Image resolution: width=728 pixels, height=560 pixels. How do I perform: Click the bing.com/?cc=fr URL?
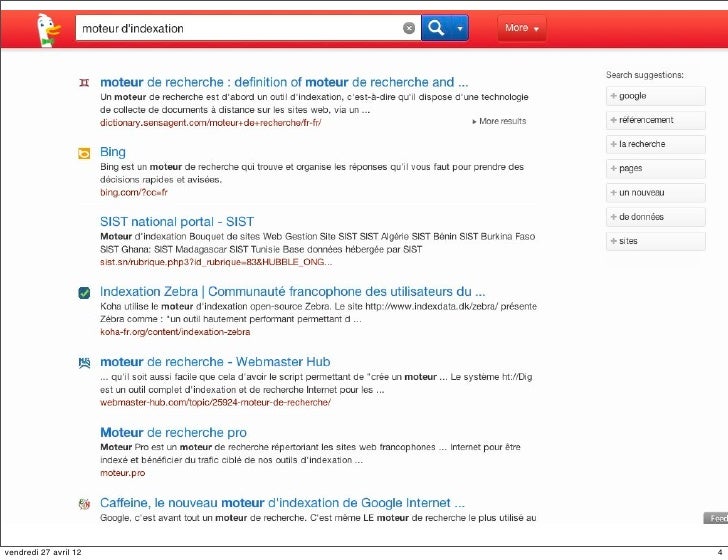pyautogui.click(x=134, y=192)
